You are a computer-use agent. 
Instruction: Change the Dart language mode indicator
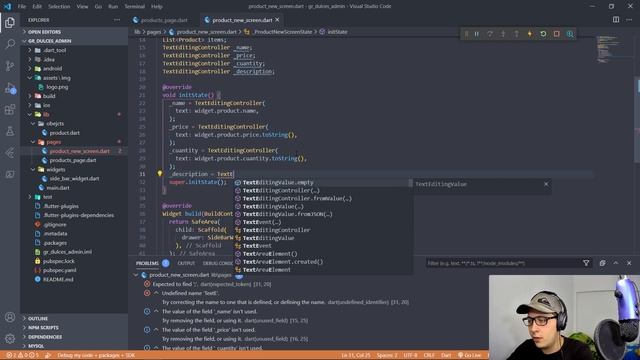(446, 355)
